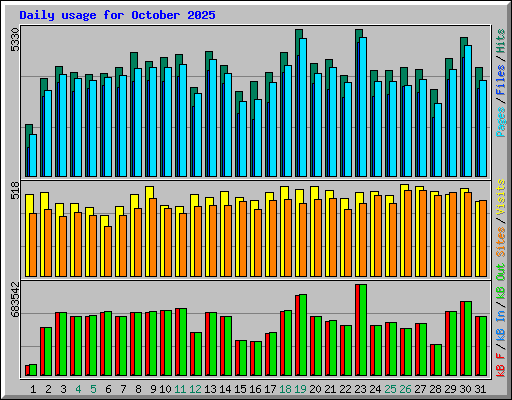Click the 'Sites' legend label

501,242
